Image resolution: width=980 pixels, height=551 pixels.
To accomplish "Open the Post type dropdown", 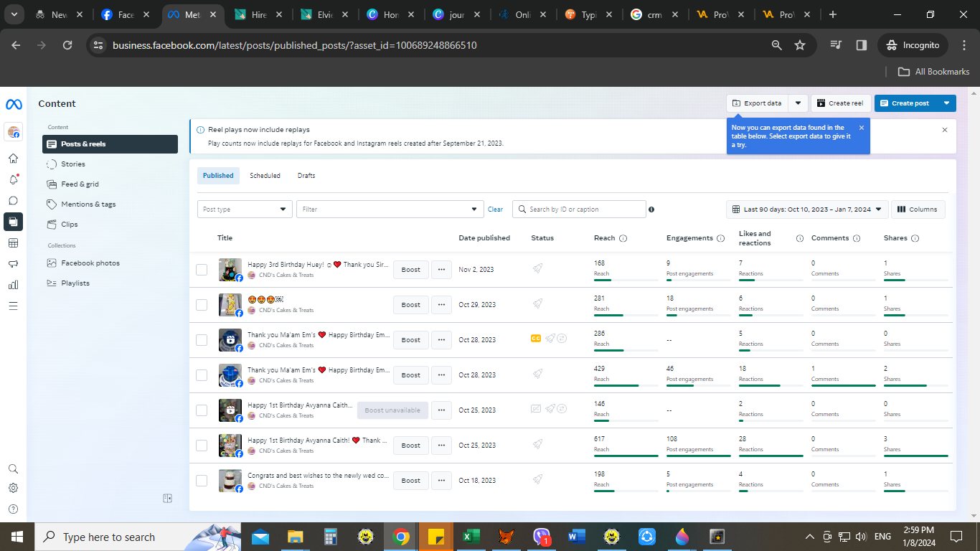I will (245, 209).
